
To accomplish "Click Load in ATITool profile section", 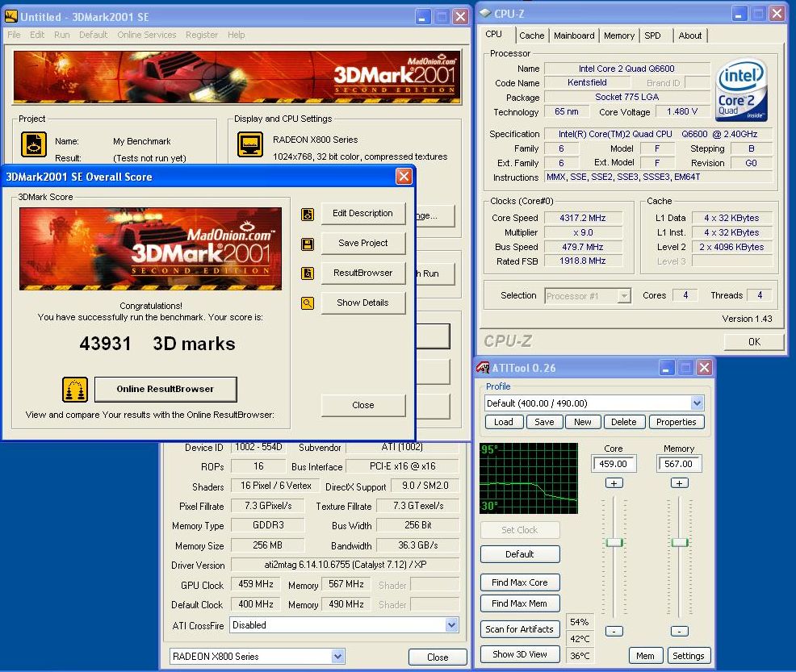I will (x=504, y=422).
